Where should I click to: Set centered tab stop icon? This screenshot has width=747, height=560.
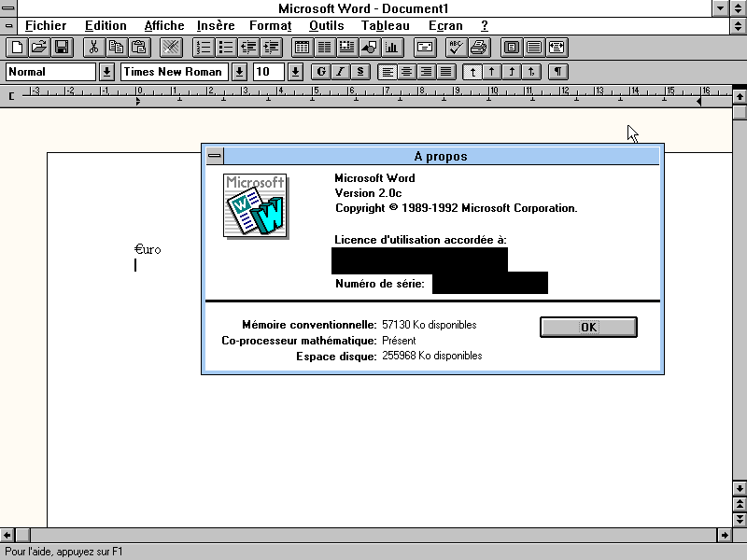(492, 72)
